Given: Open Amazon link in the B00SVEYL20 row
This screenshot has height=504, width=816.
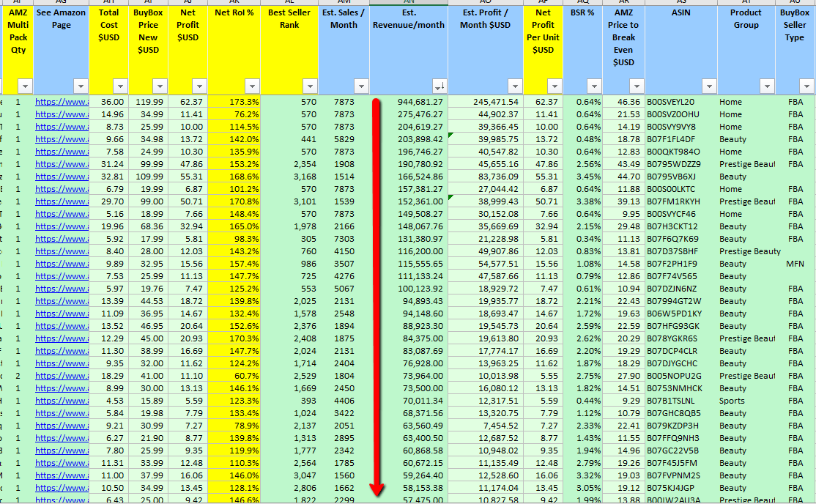Looking at the screenshot, I should tap(62, 102).
